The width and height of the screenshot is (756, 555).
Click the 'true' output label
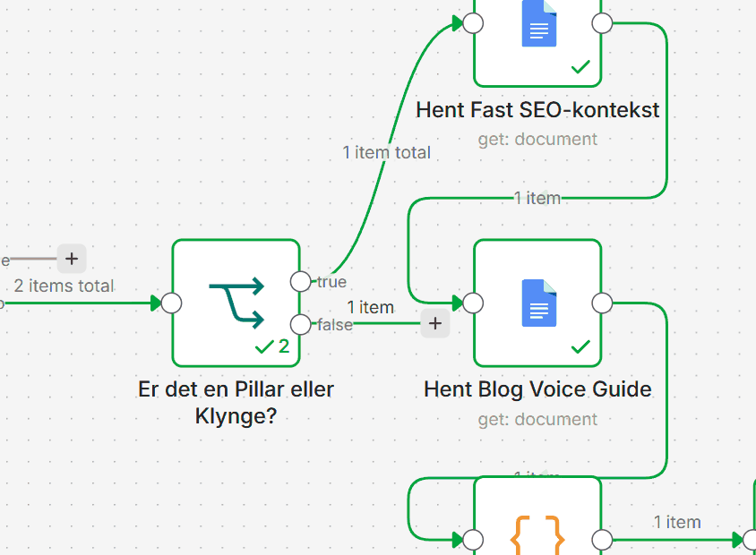[331, 282]
